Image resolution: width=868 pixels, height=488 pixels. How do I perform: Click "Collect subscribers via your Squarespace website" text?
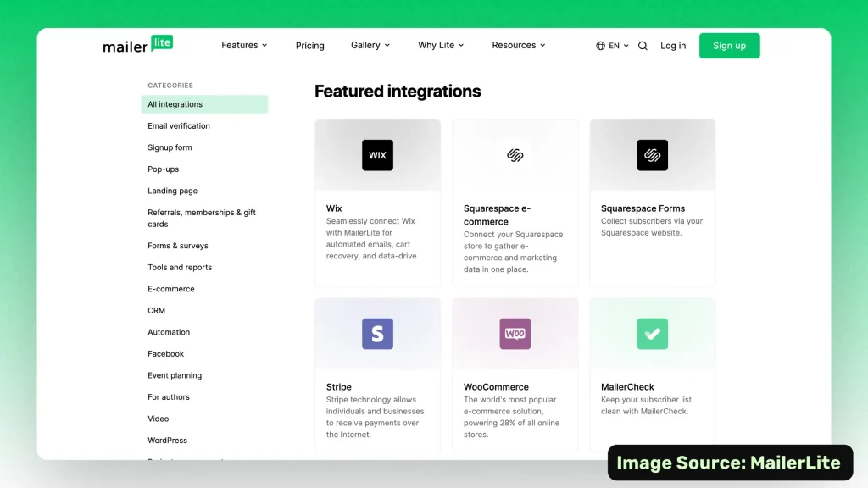point(652,227)
